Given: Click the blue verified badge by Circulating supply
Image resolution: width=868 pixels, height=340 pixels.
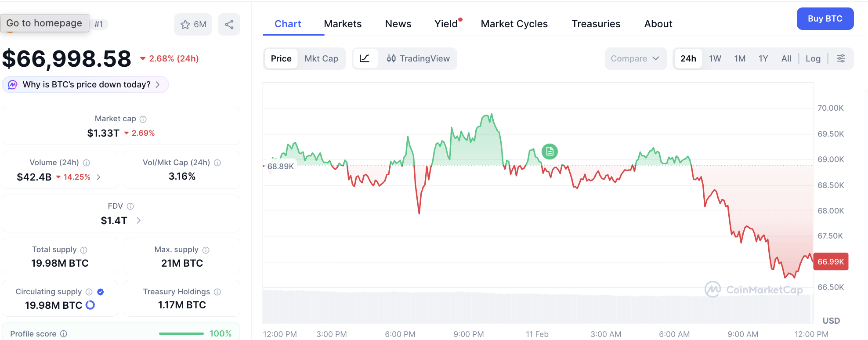Looking at the screenshot, I should click(101, 292).
